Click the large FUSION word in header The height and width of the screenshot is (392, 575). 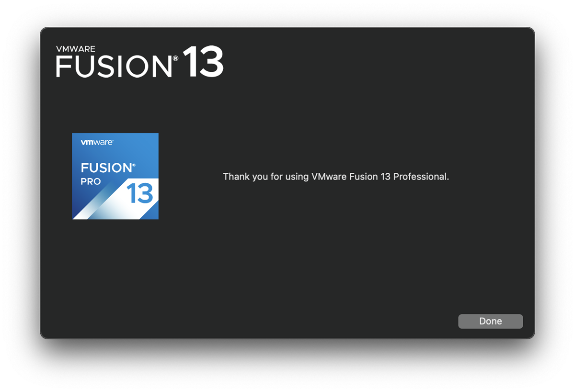pyautogui.click(x=114, y=67)
